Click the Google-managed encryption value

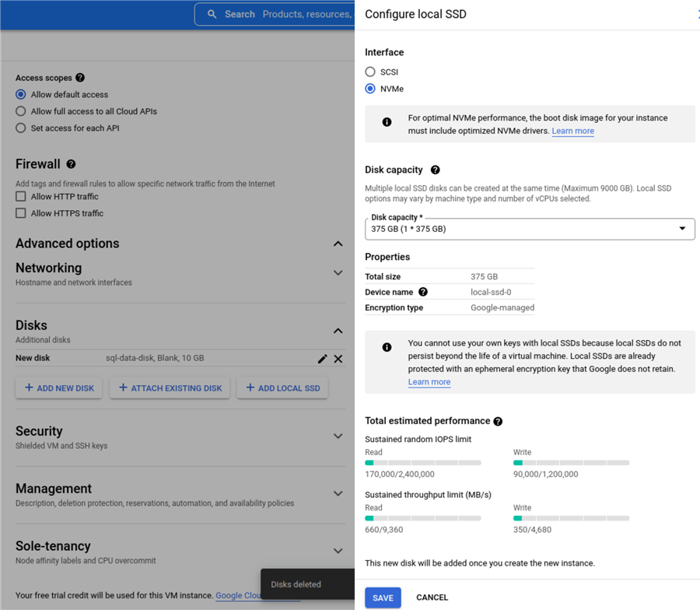(502, 307)
